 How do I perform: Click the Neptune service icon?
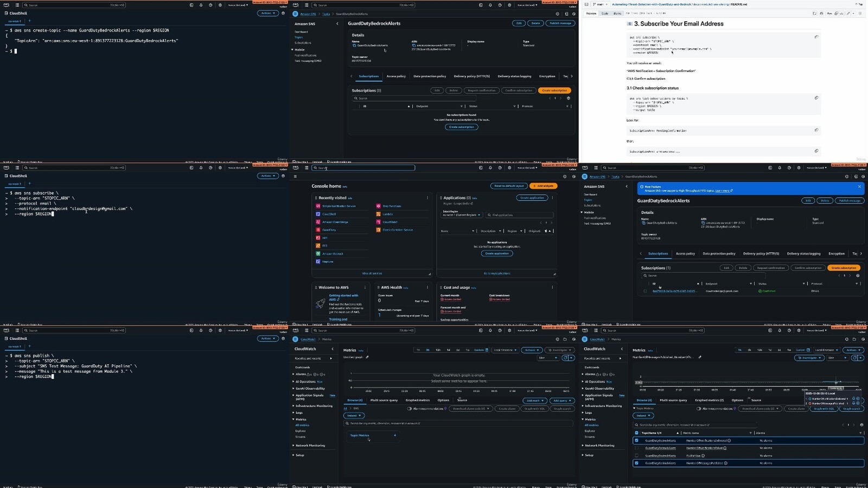(318, 262)
